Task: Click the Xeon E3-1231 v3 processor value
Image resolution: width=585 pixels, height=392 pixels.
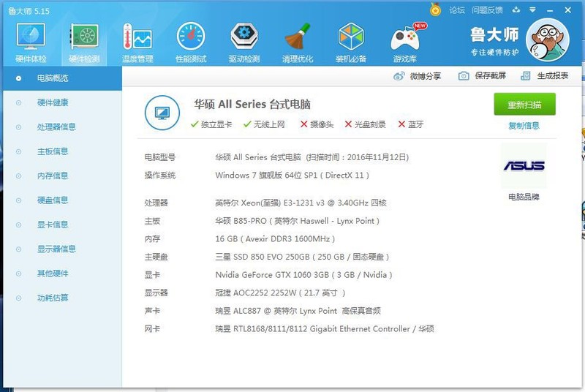Action: 301,203
